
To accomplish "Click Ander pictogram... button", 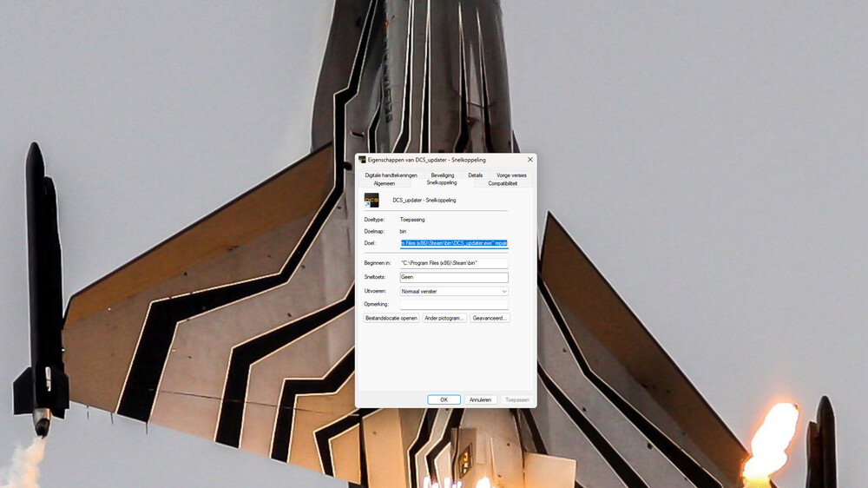I will point(444,318).
